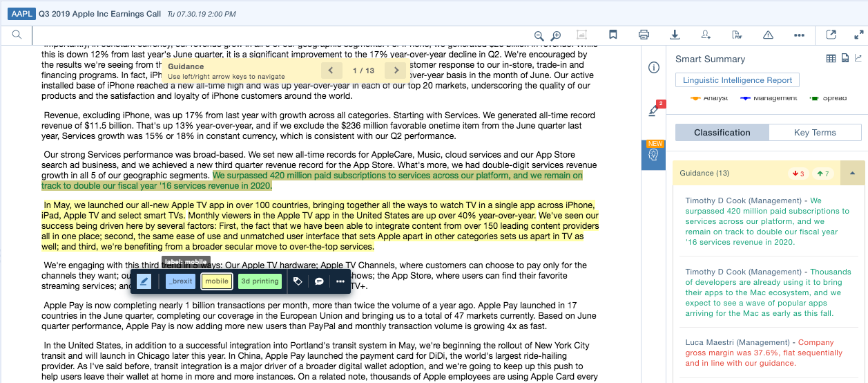Screen dimensions: 868x383
Task: Click the add-user share icon
Action: tap(706, 35)
